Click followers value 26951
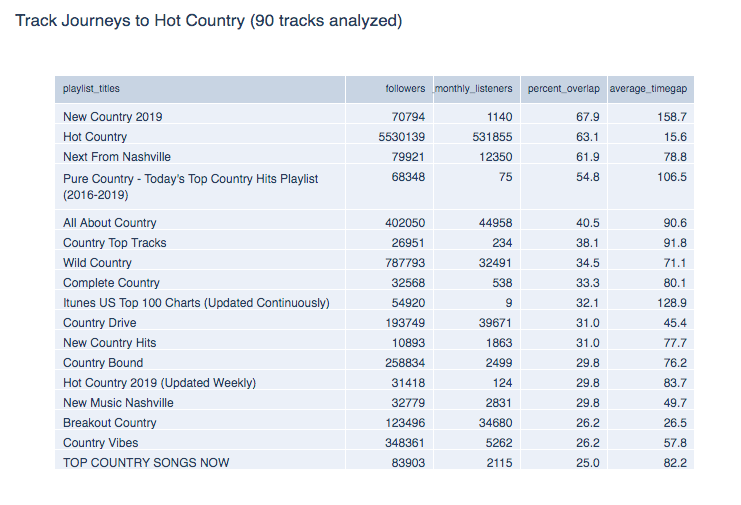 tap(408, 242)
